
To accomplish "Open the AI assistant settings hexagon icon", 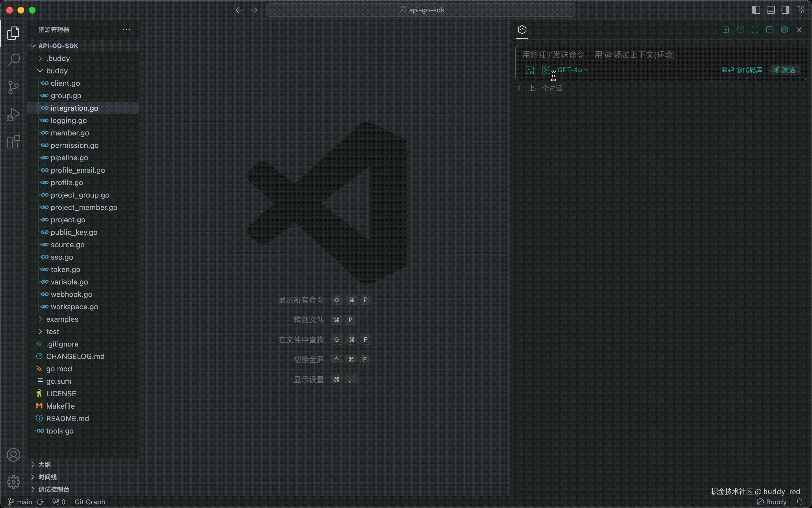I will click(784, 30).
